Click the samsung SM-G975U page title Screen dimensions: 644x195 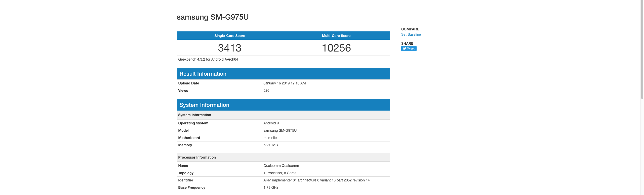[213, 17]
